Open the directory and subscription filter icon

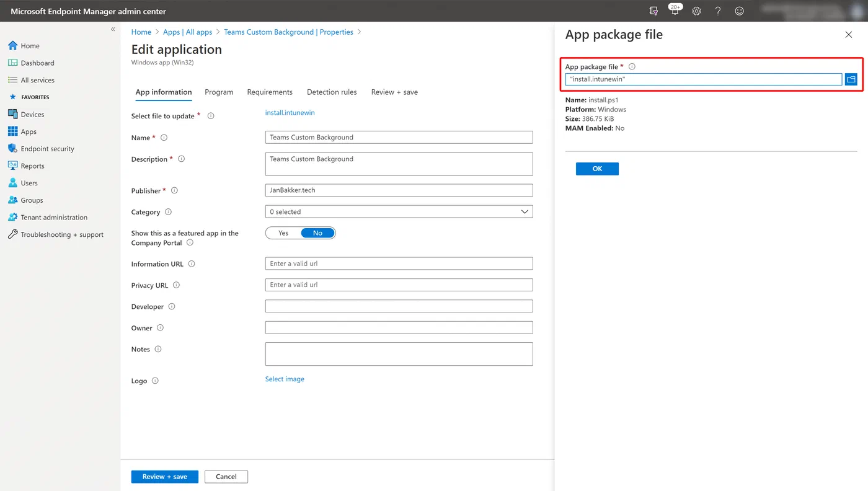point(653,11)
